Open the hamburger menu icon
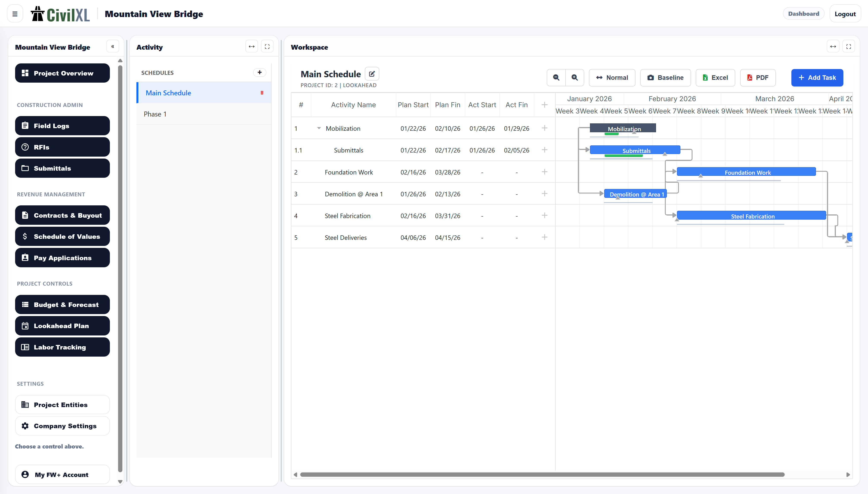The width and height of the screenshot is (868, 494). point(15,14)
